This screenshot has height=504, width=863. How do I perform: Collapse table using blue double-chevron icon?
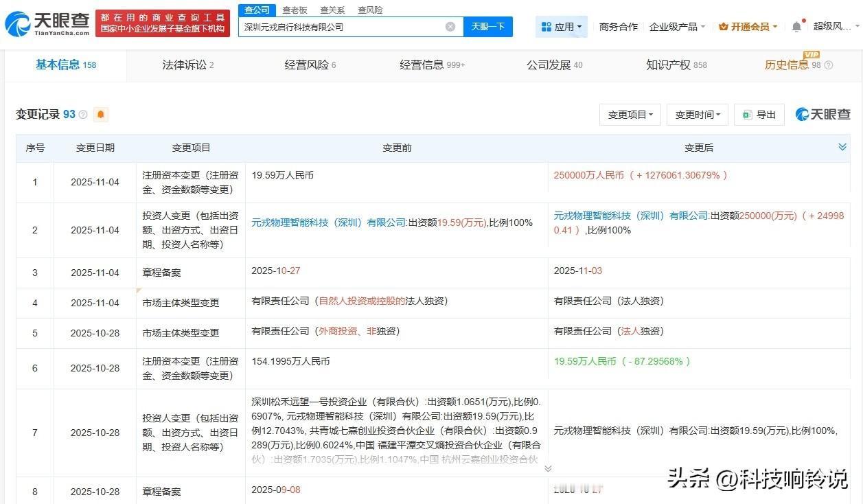tap(842, 147)
